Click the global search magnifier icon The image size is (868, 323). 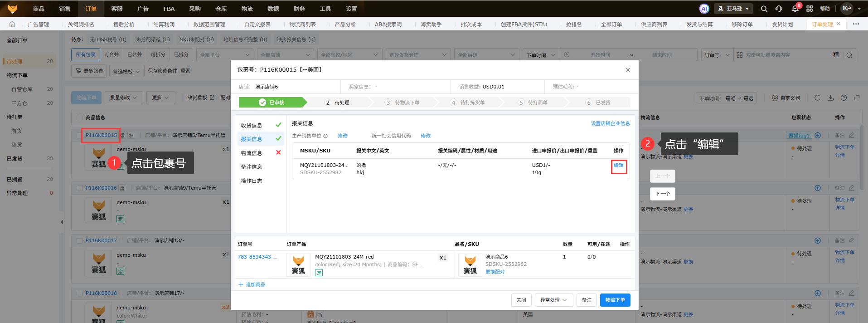pyautogui.click(x=764, y=9)
